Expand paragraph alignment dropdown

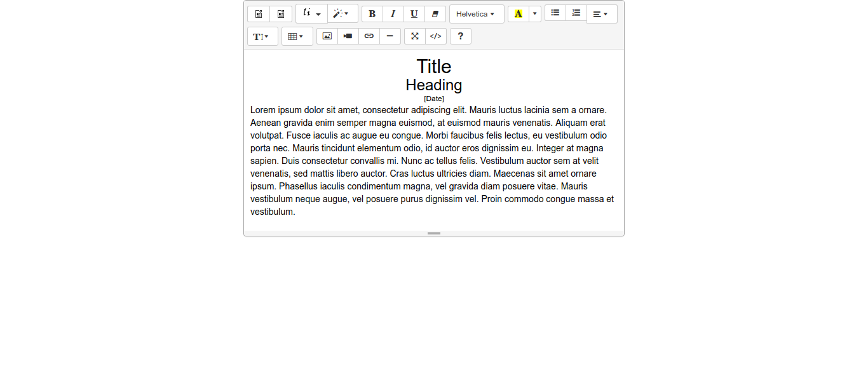tap(601, 14)
